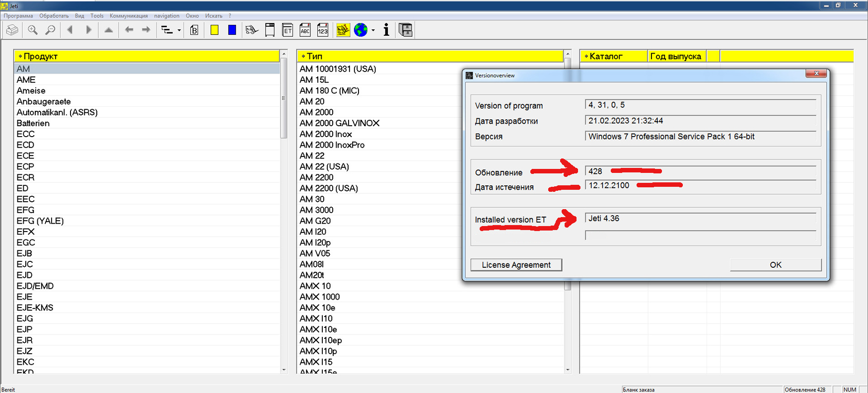This screenshot has height=393, width=868.
Task: Select EFG (YALE) in product list
Action: [40, 221]
